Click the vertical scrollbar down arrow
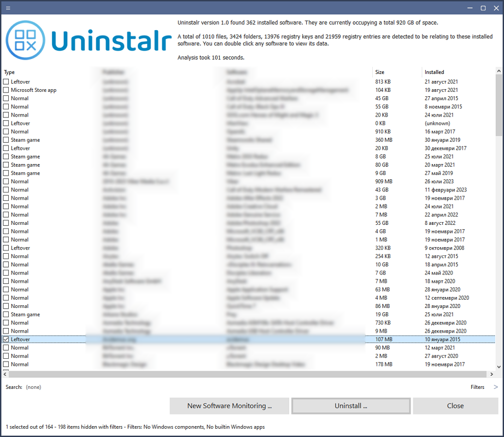Viewport: 504px width, 437px height. click(x=499, y=366)
